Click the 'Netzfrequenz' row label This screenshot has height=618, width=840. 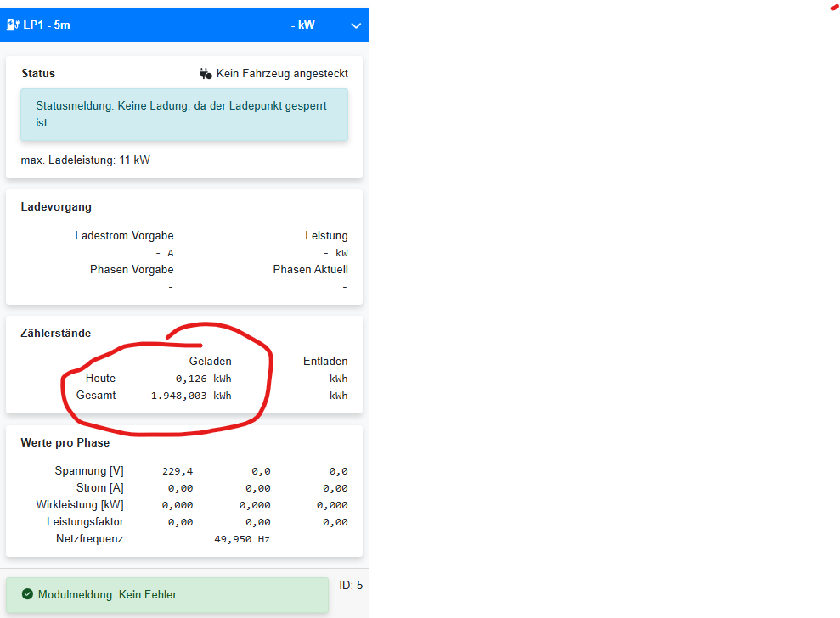click(89, 539)
